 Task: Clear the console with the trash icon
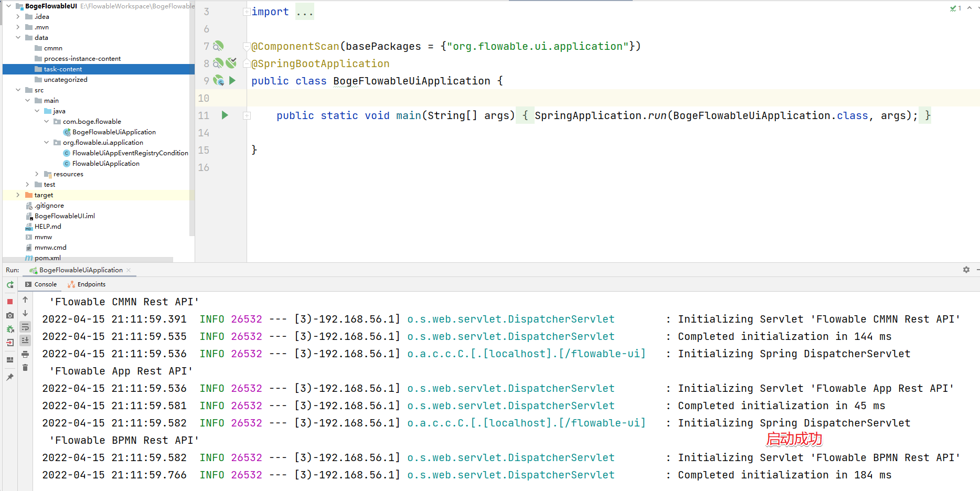pyautogui.click(x=25, y=368)
